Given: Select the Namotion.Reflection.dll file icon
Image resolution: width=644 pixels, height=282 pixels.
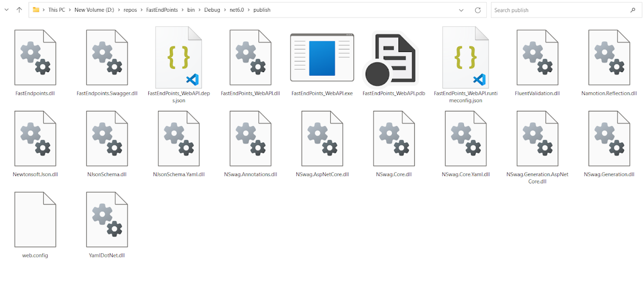Looking at the screenshot, I should pos(609,58).
